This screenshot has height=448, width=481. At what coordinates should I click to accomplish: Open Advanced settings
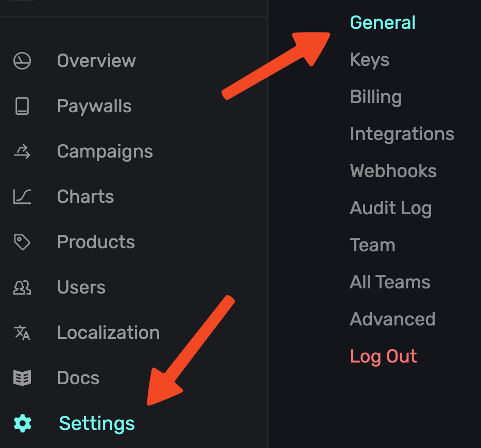click(x=393, y=319)
